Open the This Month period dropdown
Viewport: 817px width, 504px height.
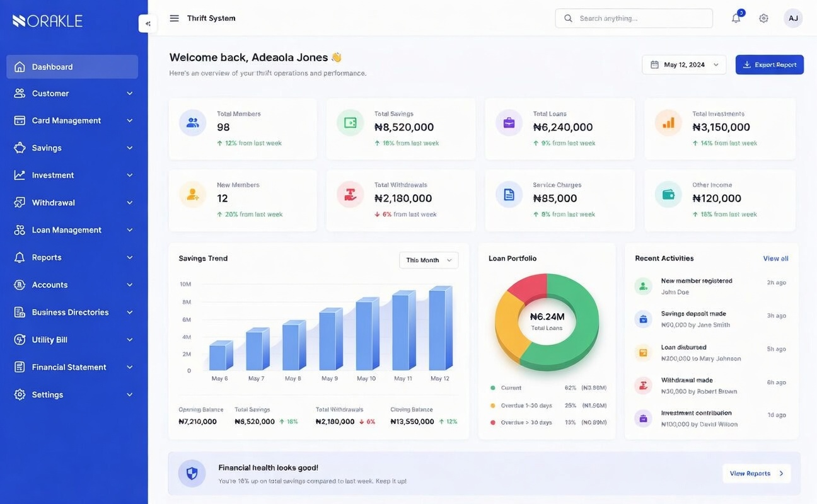pyautogui.click(x=429, y=260)
